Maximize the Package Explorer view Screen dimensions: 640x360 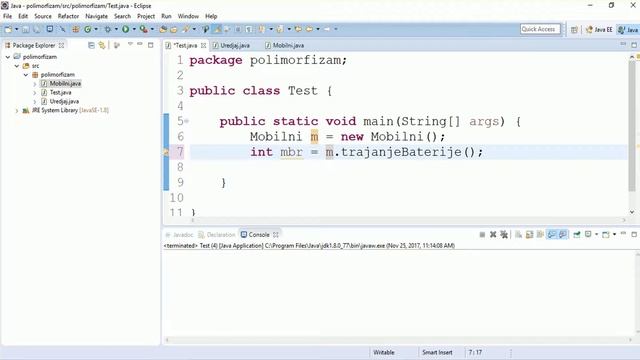click(151, 45)
